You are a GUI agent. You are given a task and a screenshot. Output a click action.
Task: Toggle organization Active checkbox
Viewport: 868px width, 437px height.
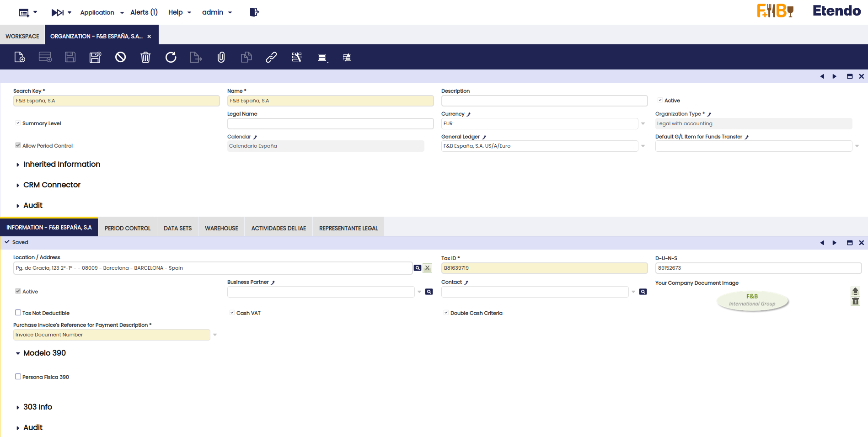pyautogui.click(x=660, y=100)
